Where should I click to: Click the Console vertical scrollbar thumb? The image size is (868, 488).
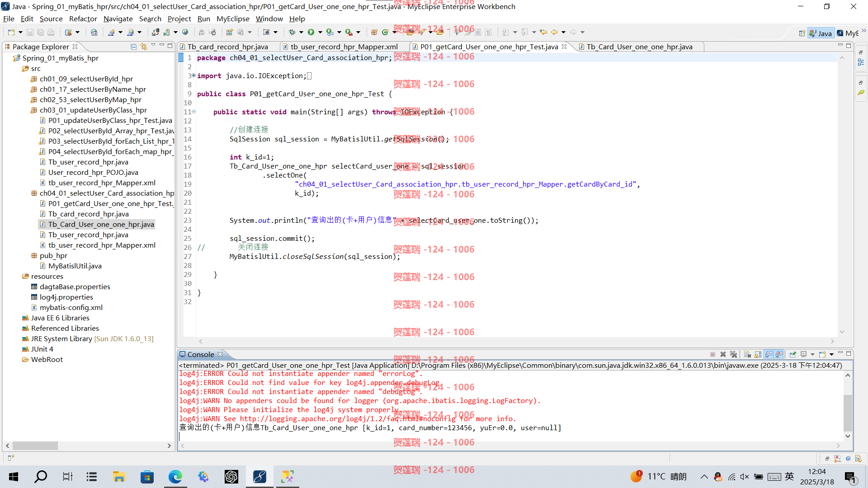(848, 413)
